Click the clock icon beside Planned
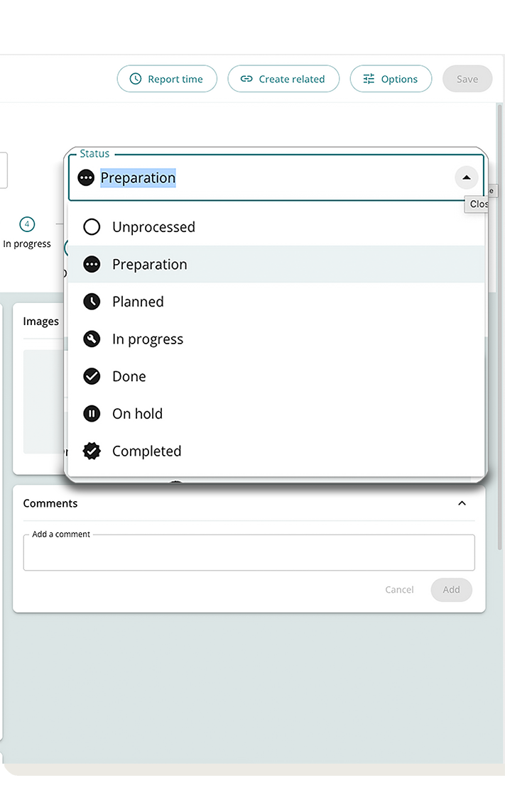The width and height of the screenshot is (505, 812). (x=92, y=302)
